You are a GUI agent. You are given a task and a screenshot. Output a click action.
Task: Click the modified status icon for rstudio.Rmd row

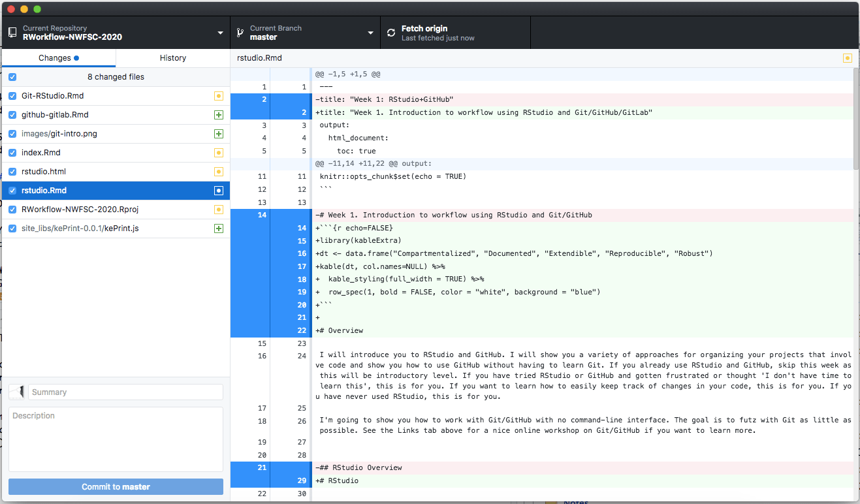click(x=219, y=191)
